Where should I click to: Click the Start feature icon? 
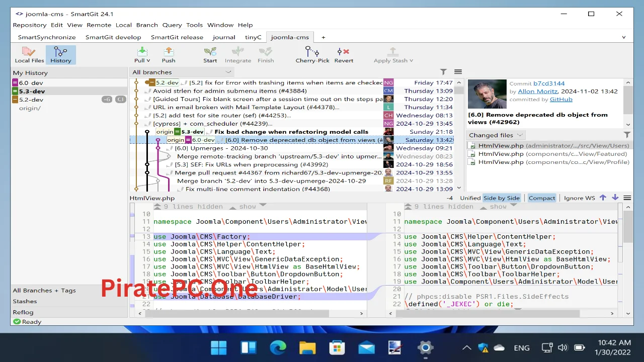[x=210, y=52]
